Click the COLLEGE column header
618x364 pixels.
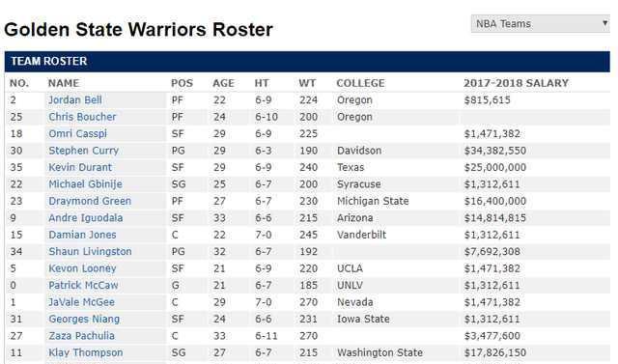(x=360, y=83)
